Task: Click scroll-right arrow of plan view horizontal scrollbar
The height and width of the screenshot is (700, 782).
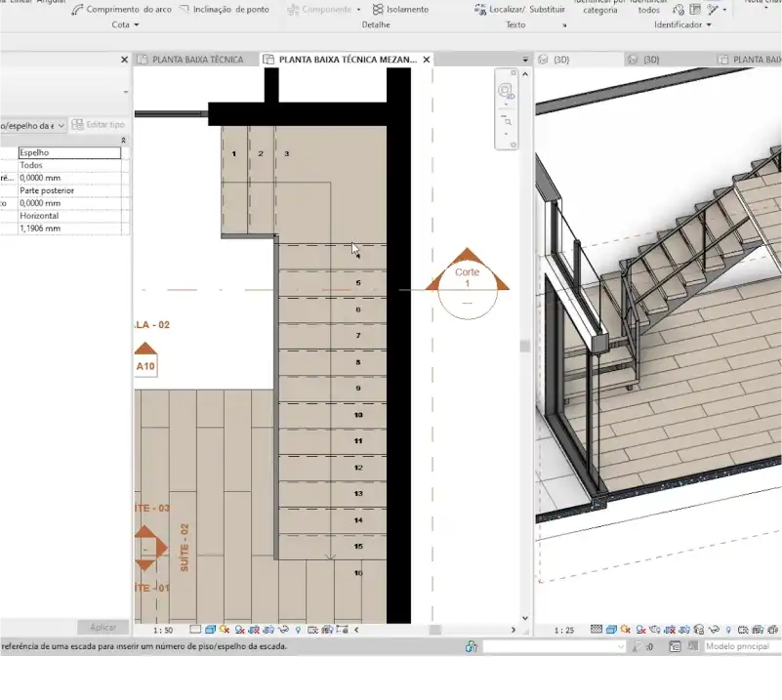Action: click(514, 630)
